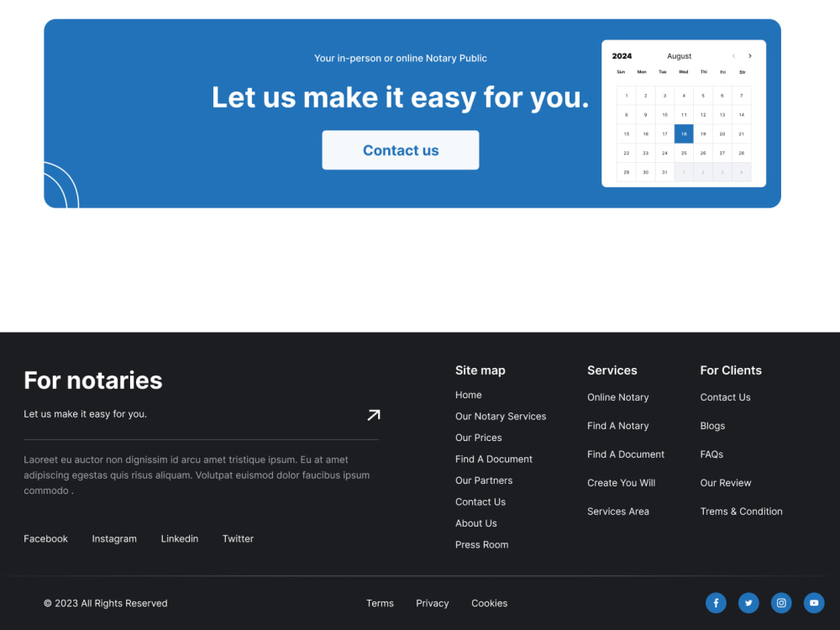Click the Facebook text link
Image resolution: width=840 pixels, height=630 pixels.
(x=45, y=539)
